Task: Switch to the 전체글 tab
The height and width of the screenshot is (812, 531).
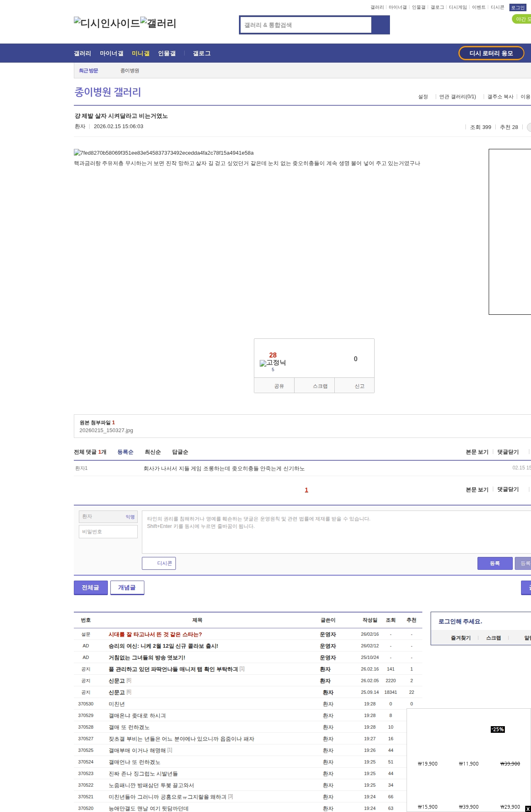Action: coord(90,588)
